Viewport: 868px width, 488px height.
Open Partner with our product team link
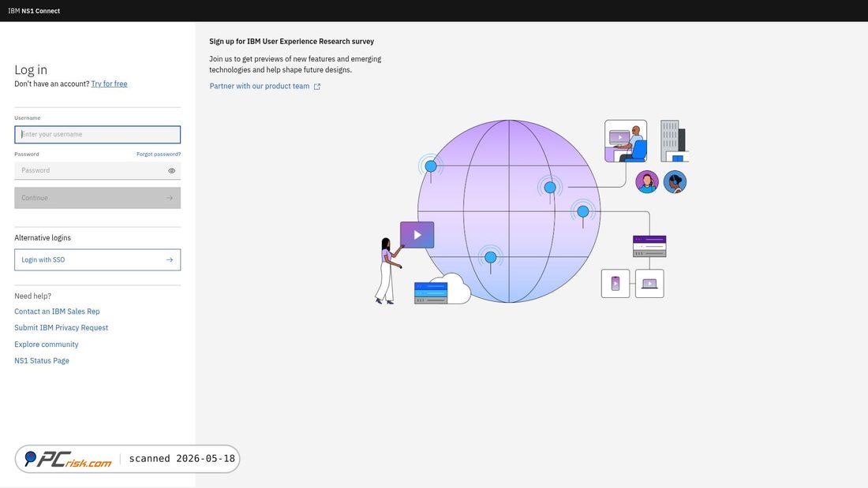click(x=259, y=86)
